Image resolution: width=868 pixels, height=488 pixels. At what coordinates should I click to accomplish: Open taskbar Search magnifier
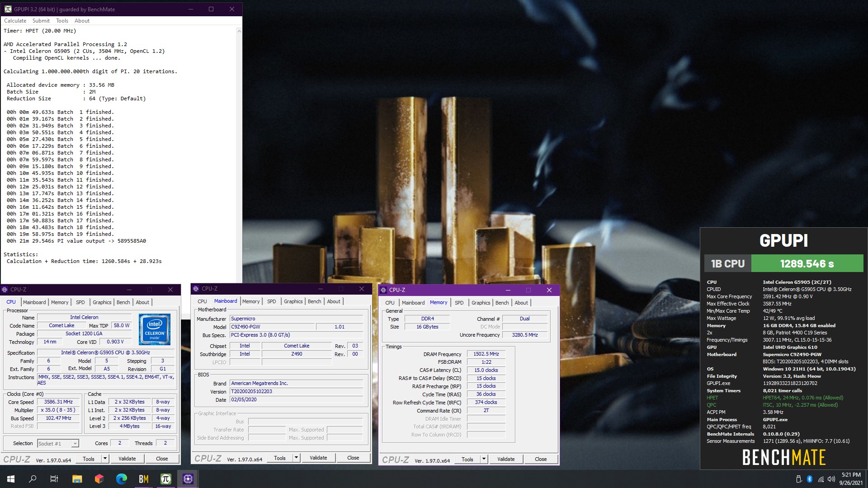point(33,479)
